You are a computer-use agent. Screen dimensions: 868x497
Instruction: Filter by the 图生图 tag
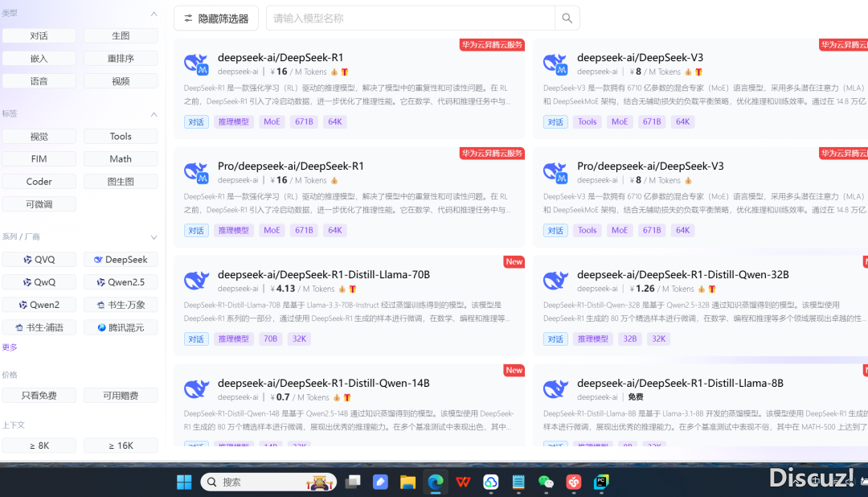click(x=121, y=182)
